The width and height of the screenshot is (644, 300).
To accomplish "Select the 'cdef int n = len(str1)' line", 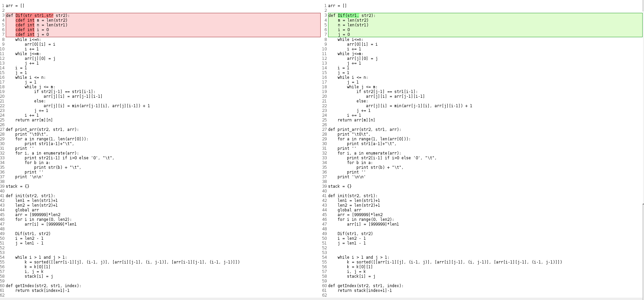I will 41,25.
